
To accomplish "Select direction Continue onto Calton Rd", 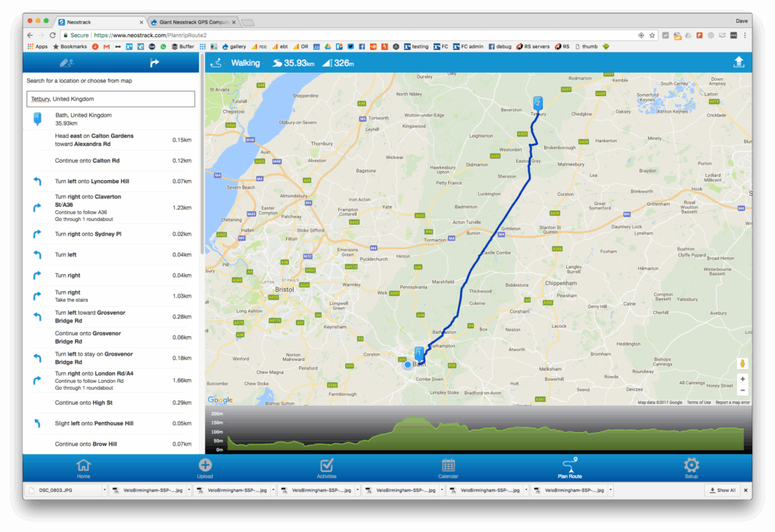I will (110, 160).
